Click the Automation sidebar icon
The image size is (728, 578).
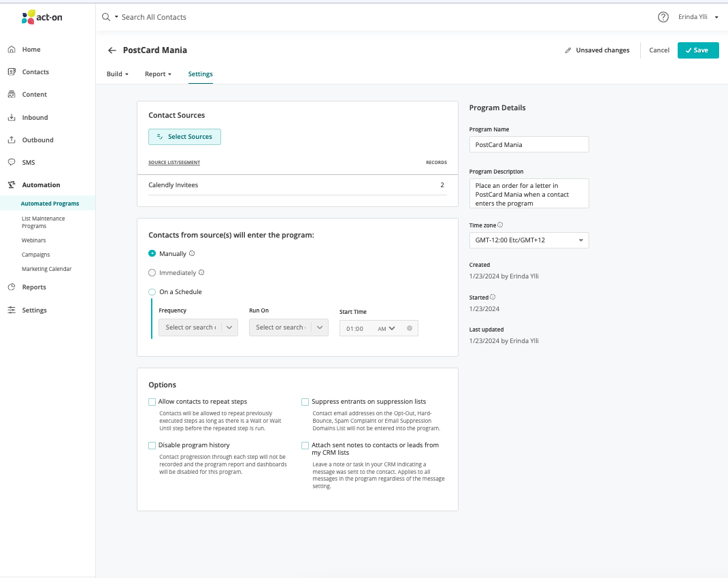pos(12,185)
